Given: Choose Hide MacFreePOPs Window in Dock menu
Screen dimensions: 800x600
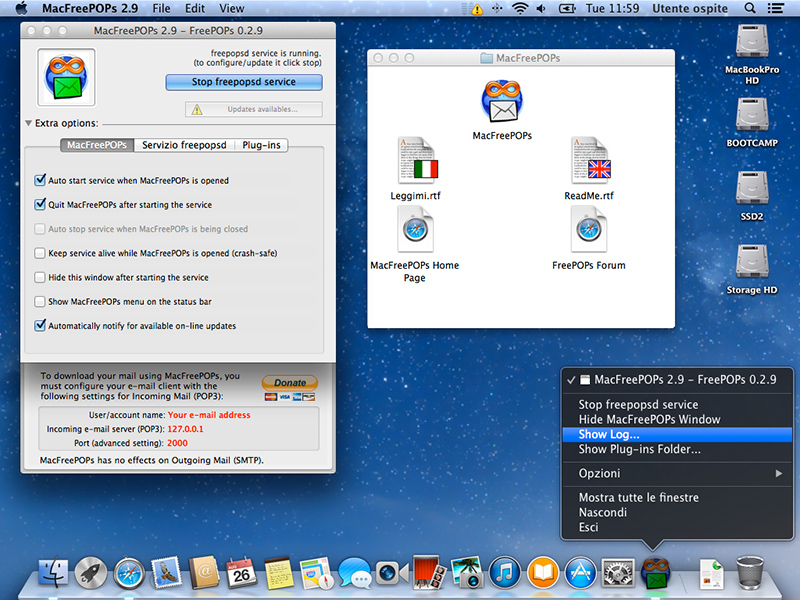Looking at the screenshot, I should click(x=678, y=419).
